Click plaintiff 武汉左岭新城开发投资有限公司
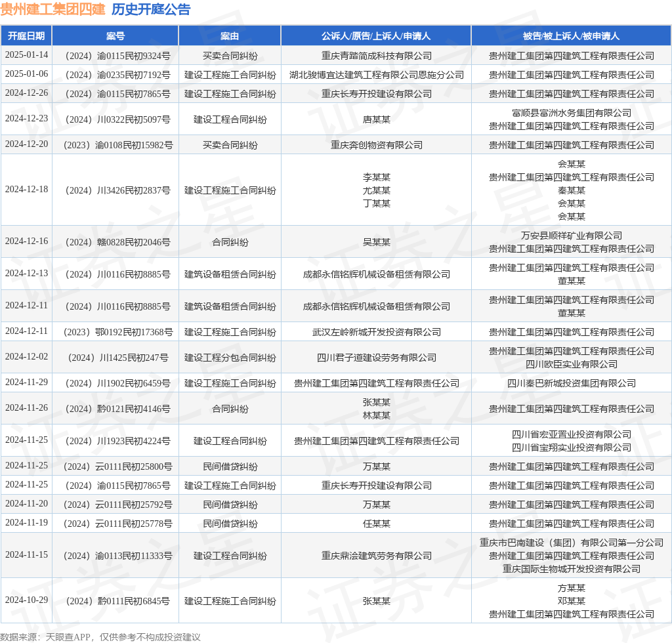Image resolution: width=672 pixels, height=643 pixels. pyautogui.click(x=376, y=333)
